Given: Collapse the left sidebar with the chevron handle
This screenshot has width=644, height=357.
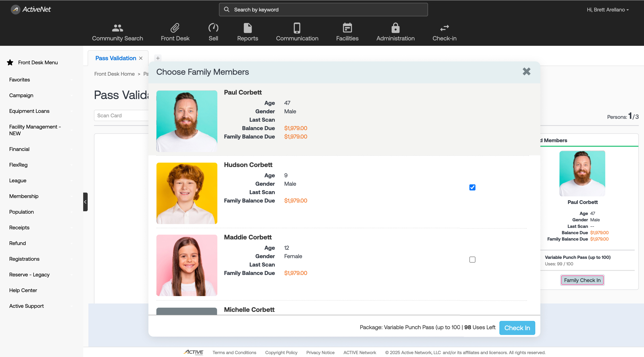Looking at the screenshot, I should click(x=85, y=202).
